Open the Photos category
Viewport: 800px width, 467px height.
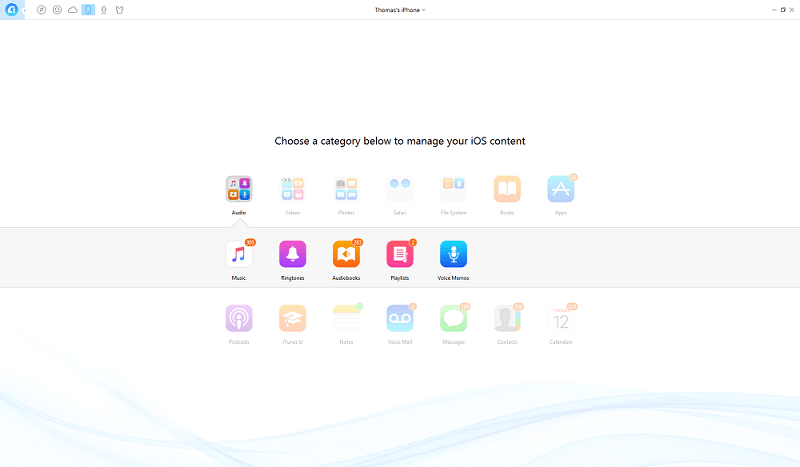346,189
